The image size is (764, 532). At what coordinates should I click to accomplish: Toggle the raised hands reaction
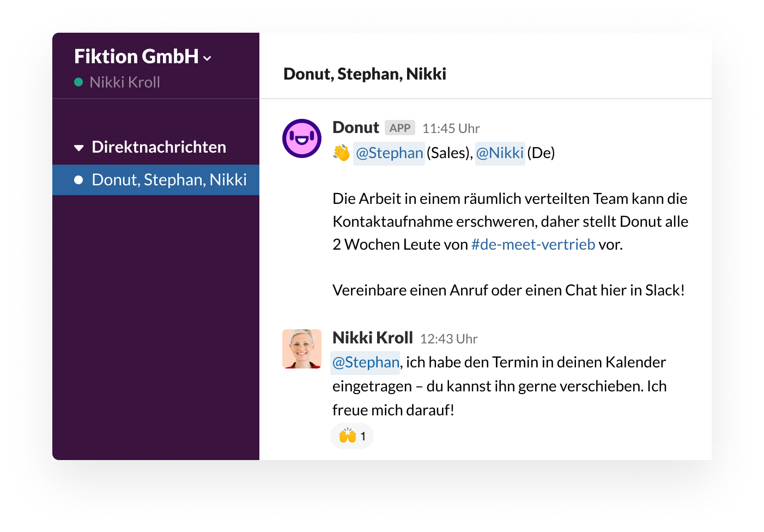click(352, 436)
